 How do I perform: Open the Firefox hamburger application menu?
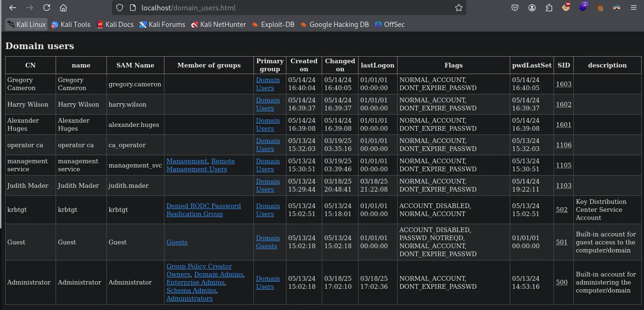[634, 8]
